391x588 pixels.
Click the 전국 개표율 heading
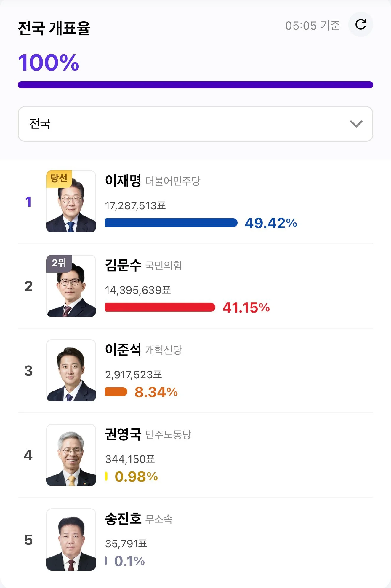(x=54, y=28)
